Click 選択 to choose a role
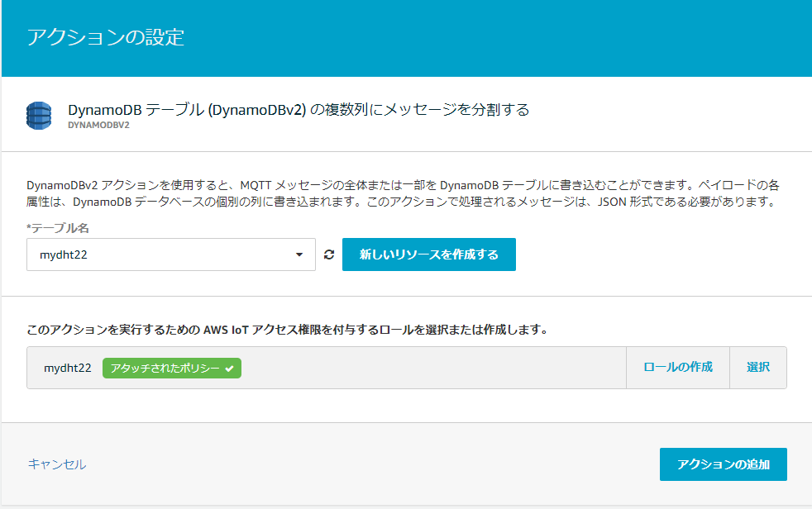This screenshot has height=509, width=812. tap(758, 367)
